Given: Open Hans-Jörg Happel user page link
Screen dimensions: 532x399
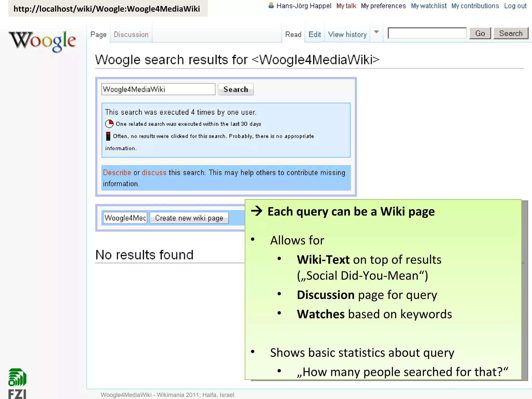Looking at the screenshot, I should pos(304,6).
